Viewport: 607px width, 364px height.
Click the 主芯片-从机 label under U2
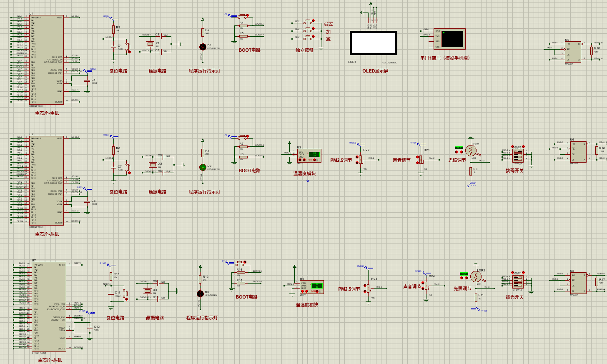coord(47,234)
